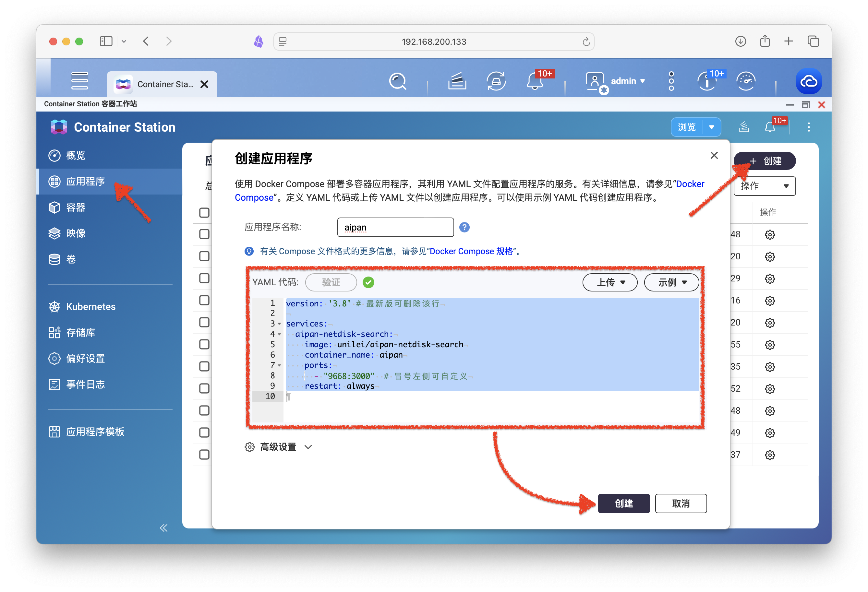Screen dimensions: 868x592
Task: Check the checkbox in row 37
Action: click(x=204, y=455)
